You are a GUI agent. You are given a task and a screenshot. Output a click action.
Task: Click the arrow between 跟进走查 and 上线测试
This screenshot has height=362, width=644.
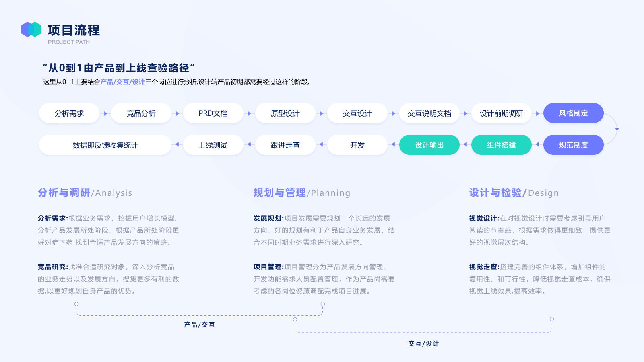point(249,144)
